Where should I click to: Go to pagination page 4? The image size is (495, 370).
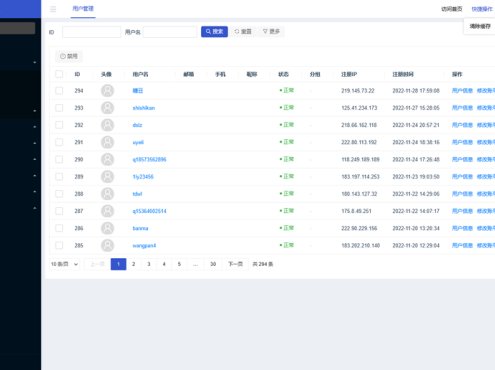click(x=164, y=264)
